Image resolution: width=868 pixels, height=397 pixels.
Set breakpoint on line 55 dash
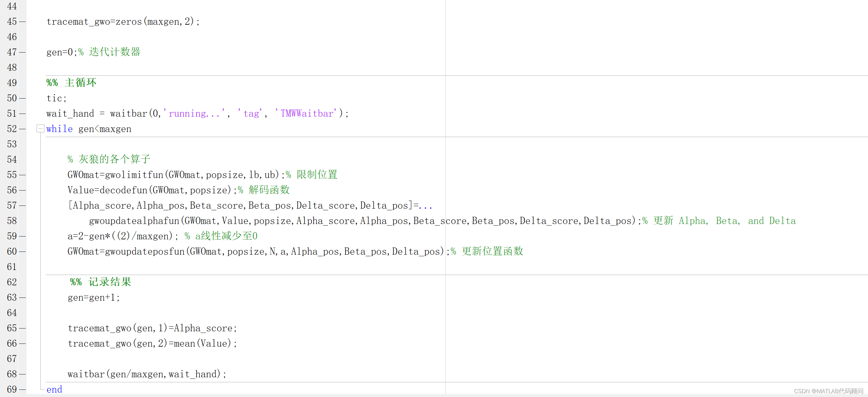click(x=22, y=175)
